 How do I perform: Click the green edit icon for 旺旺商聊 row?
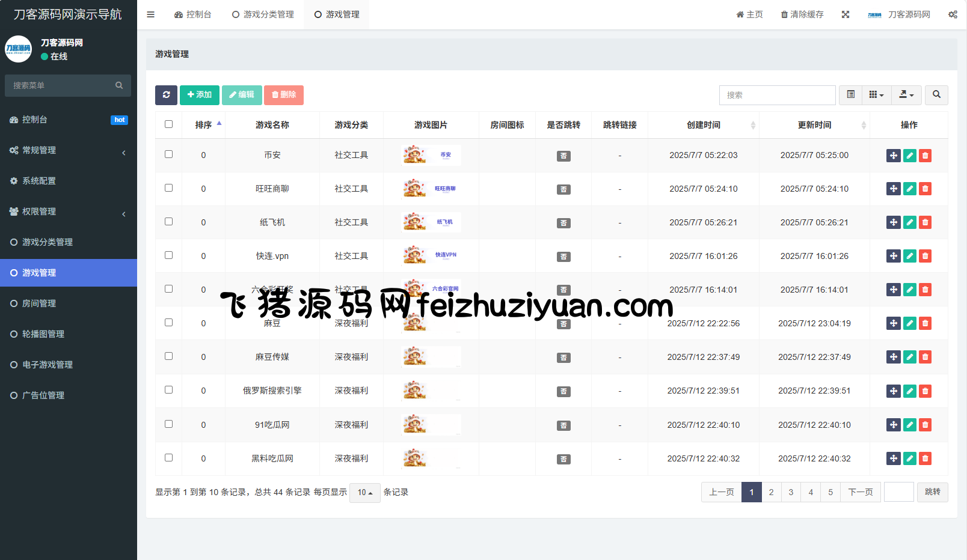pyautogui.click(x=910, y=189)
